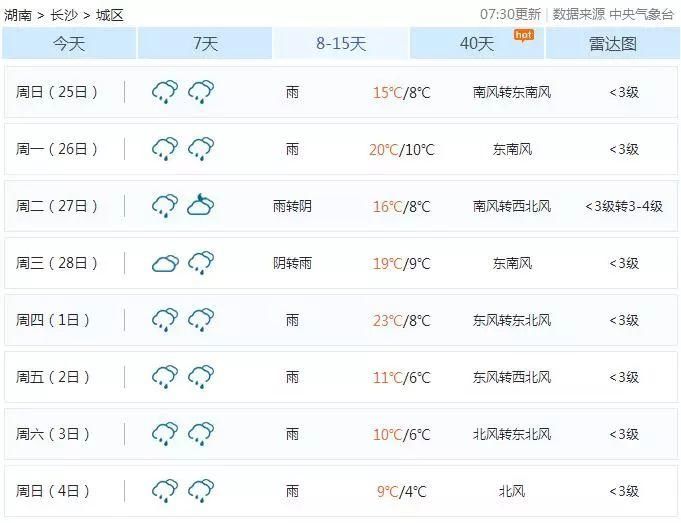The image size is (681, 523).
Task: Click the first rain icon for 周日 (25日)
Action: point(165,93)
